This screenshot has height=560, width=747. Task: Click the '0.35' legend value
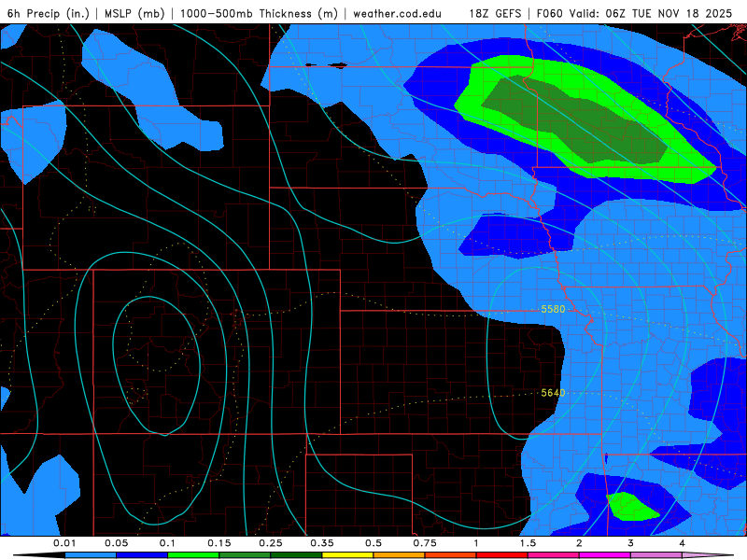[x=322, y=543]
